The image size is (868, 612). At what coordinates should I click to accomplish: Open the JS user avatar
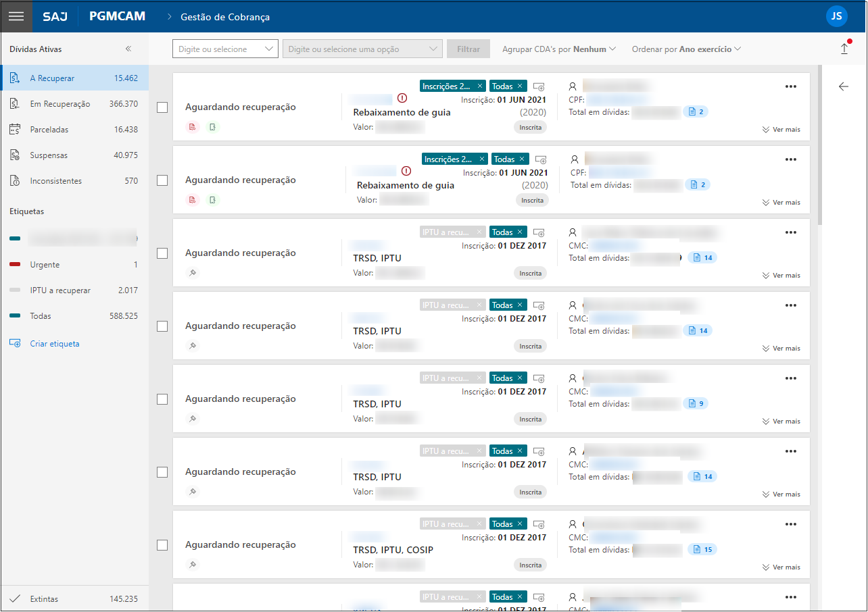tap(836, 16)
